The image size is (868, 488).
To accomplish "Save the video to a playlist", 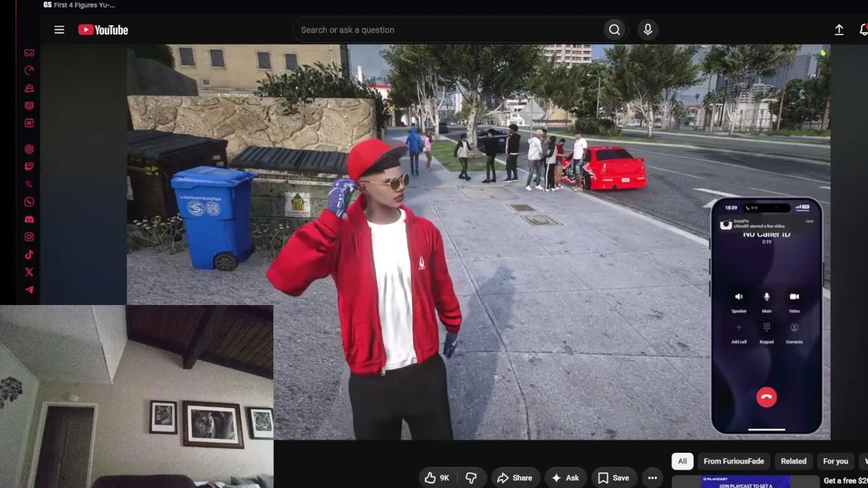I will 614,478.
